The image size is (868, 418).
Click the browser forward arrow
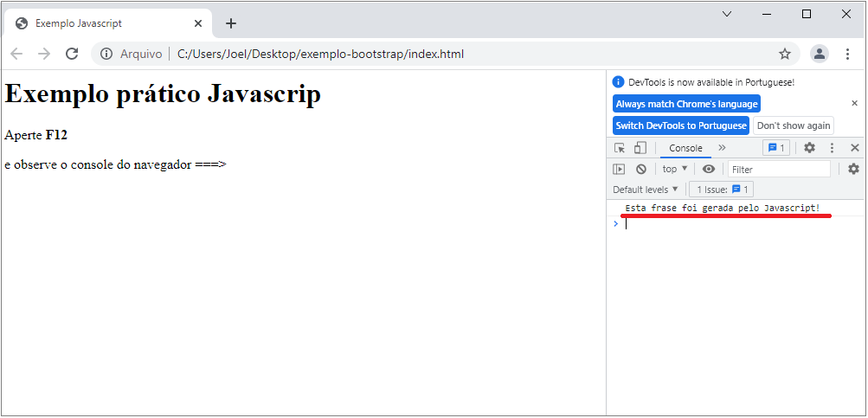point(44,54)
